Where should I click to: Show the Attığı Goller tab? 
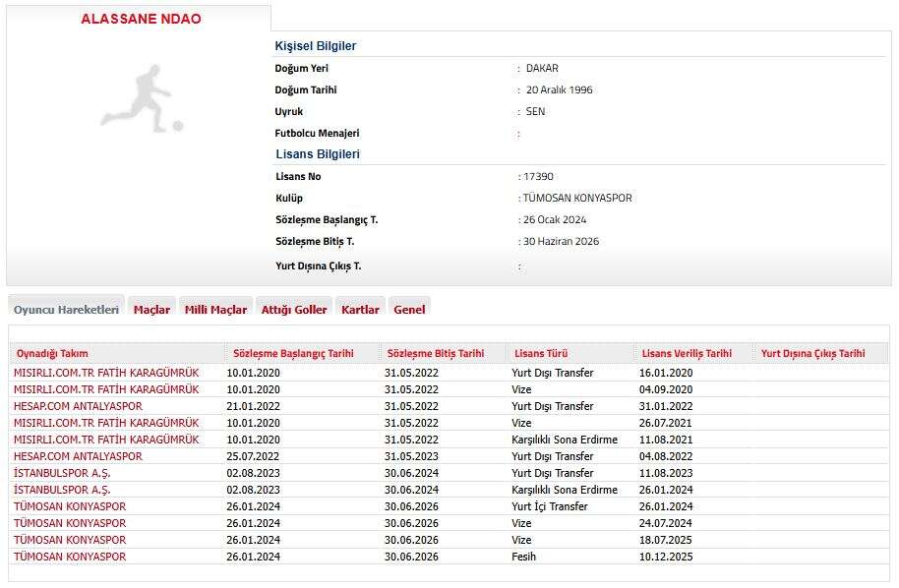294,310
